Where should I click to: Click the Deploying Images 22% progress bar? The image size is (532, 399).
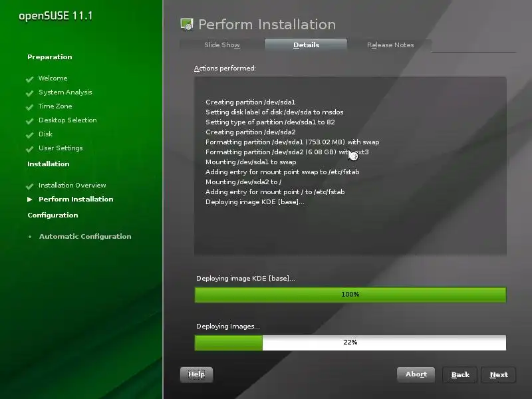[350, 342]
